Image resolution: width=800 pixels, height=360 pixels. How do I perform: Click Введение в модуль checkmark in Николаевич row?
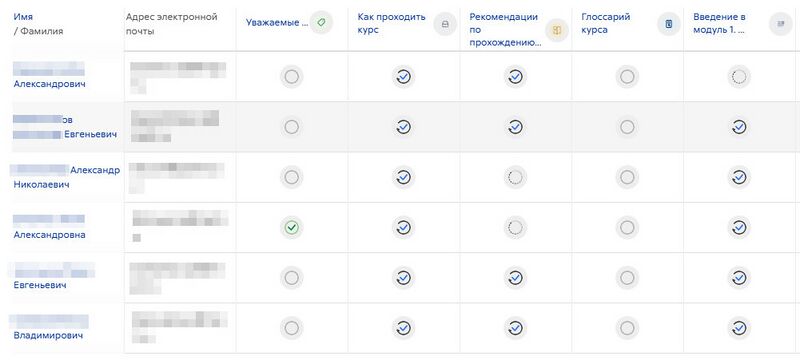coord(739,177)
